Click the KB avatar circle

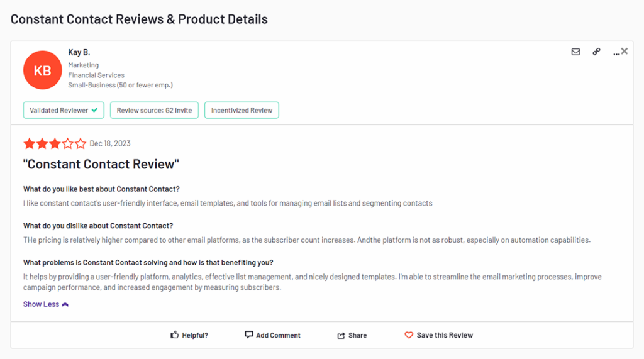[x=42, y=70]
